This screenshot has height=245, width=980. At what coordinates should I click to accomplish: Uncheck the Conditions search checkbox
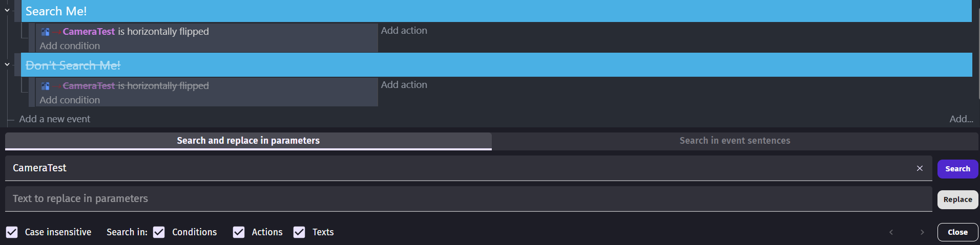click(159, 232)
